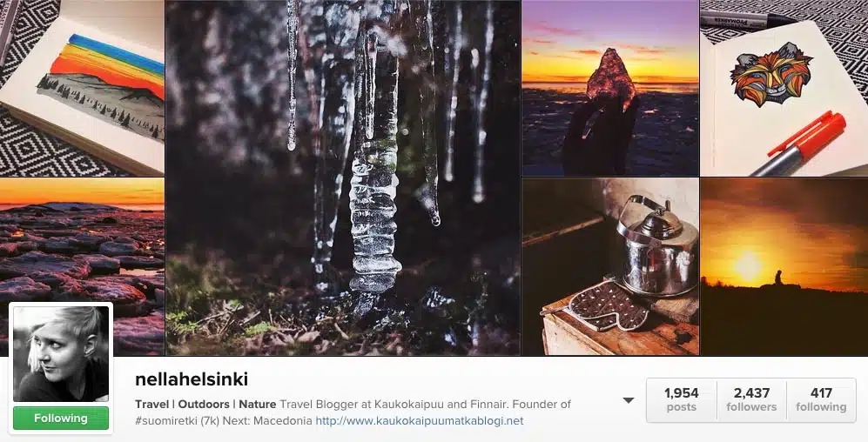The width and height of the screenshot is (868, 442).
Task: Click the bold Travel word in bio
Action: (151, 405)
